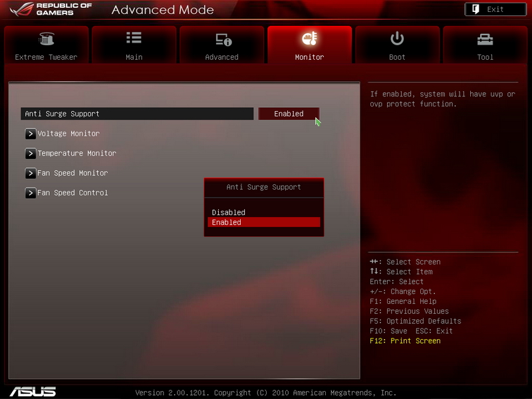Open the Fan Speed Monitor text
Screen dimensions: 532x399
click(x=72, y=173)
